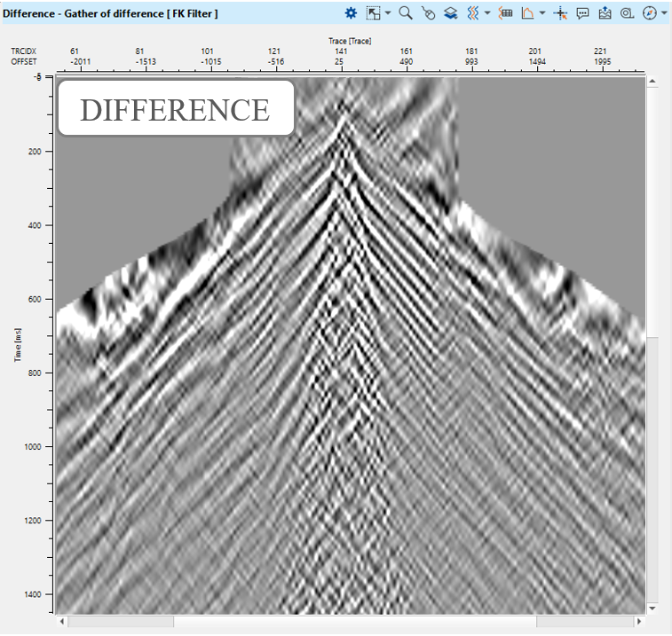Click the 1000 ms time tick label

[32, 447]
